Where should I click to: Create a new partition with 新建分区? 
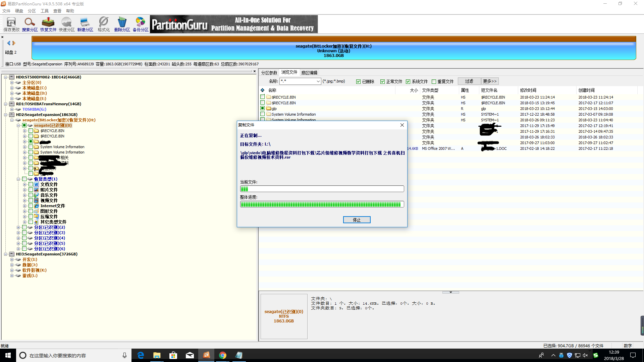coord(85,24)
